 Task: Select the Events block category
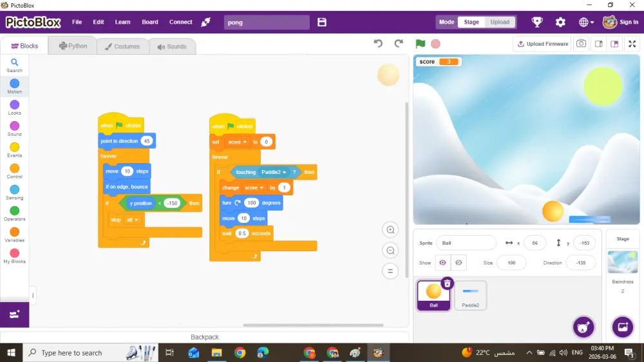(x=14, y=150)
